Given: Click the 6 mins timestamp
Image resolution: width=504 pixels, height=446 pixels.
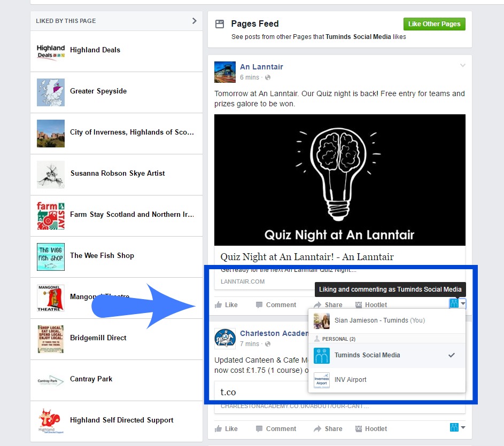Looking at the screenshot, I should 250,77.
